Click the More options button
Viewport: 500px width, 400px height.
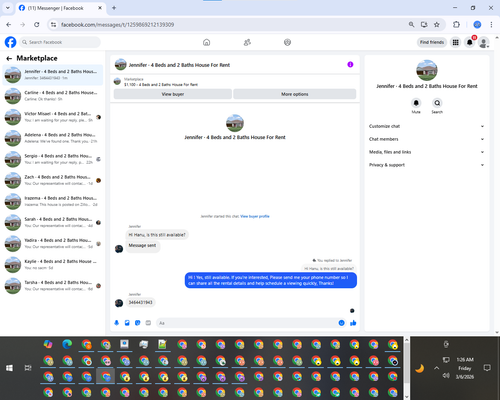click(x=295, y=94)
